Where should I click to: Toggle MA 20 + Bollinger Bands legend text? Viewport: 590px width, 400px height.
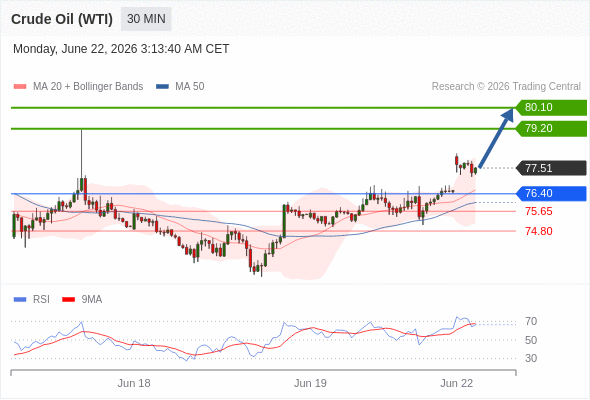[88, 87]
